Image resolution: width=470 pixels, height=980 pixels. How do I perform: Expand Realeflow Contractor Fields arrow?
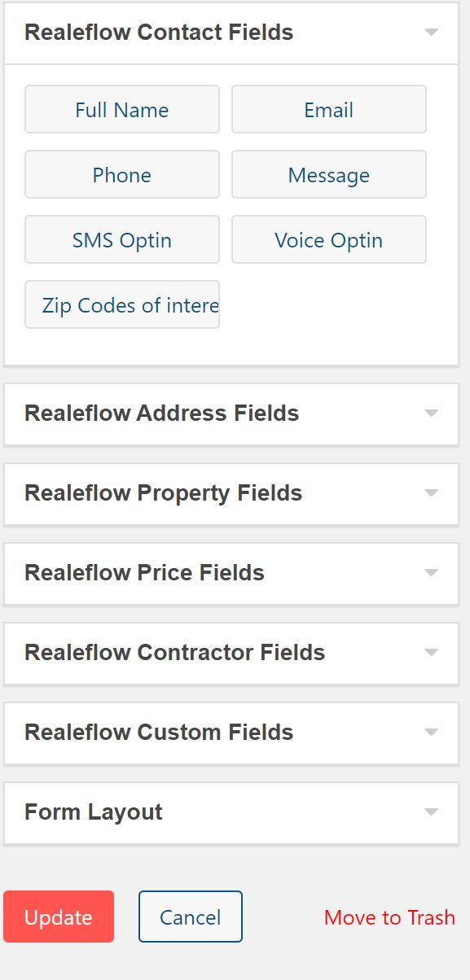432,653
